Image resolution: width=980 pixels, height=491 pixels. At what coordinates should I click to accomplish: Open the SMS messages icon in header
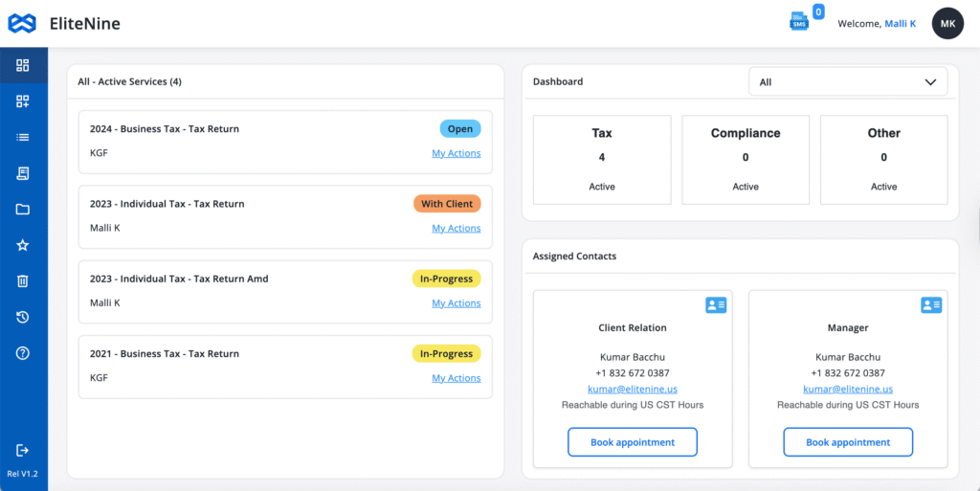pos(799,22)
